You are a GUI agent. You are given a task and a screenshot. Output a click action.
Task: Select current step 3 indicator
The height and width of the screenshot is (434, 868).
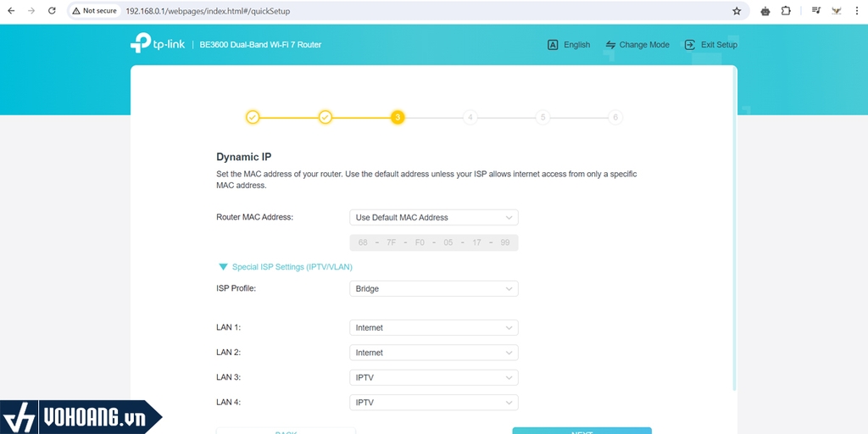click(398, 117)
